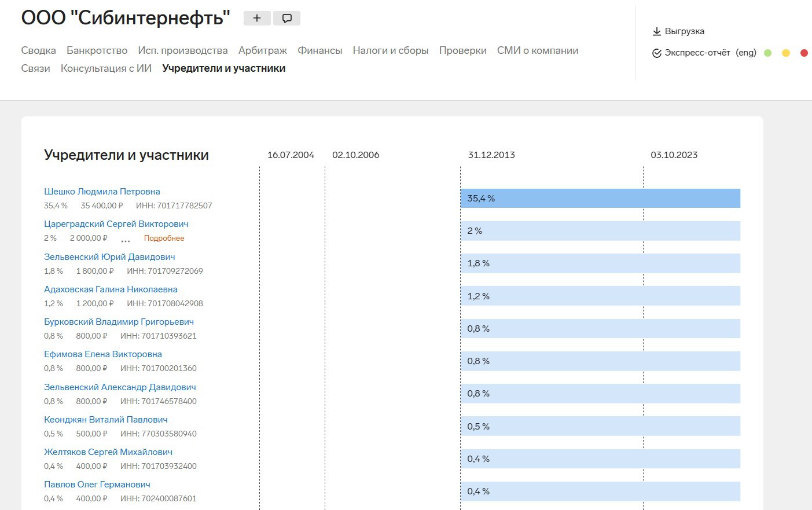Click the 03.10.2023 timeline date marker

[674, 155]
